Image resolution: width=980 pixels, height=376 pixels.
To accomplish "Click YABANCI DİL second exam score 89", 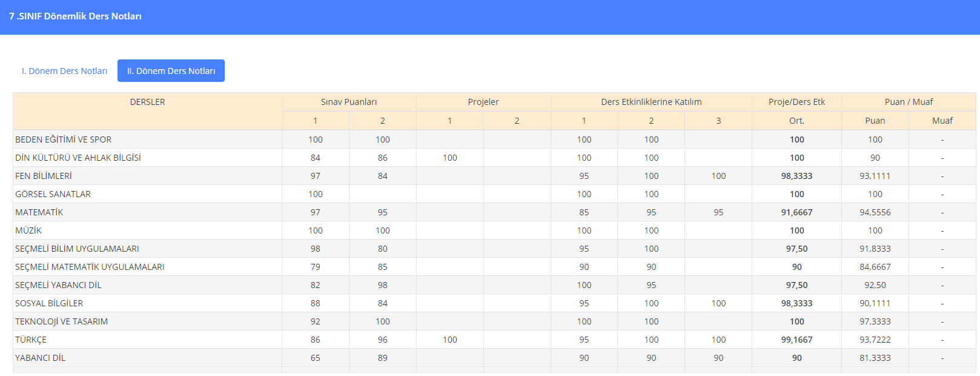I will click(383, 358).
